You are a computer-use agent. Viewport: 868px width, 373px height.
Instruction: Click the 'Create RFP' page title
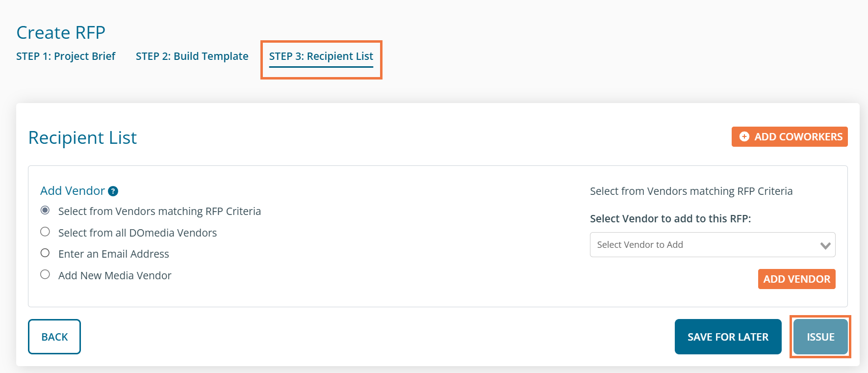coord(61,33)
